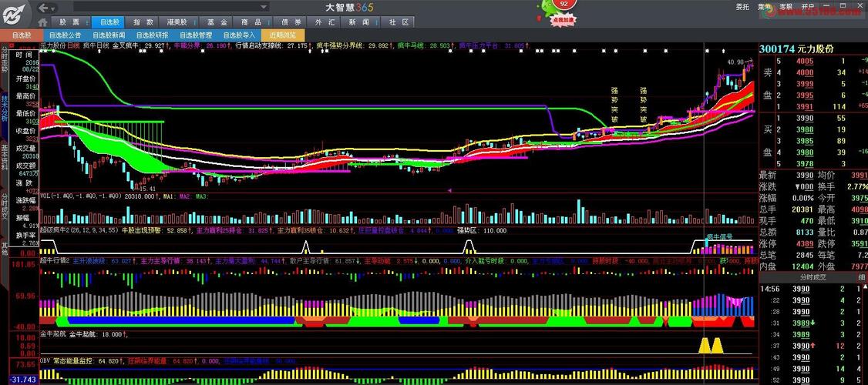
Task: Click the VOL indicator label
Action: coord(45,196)
